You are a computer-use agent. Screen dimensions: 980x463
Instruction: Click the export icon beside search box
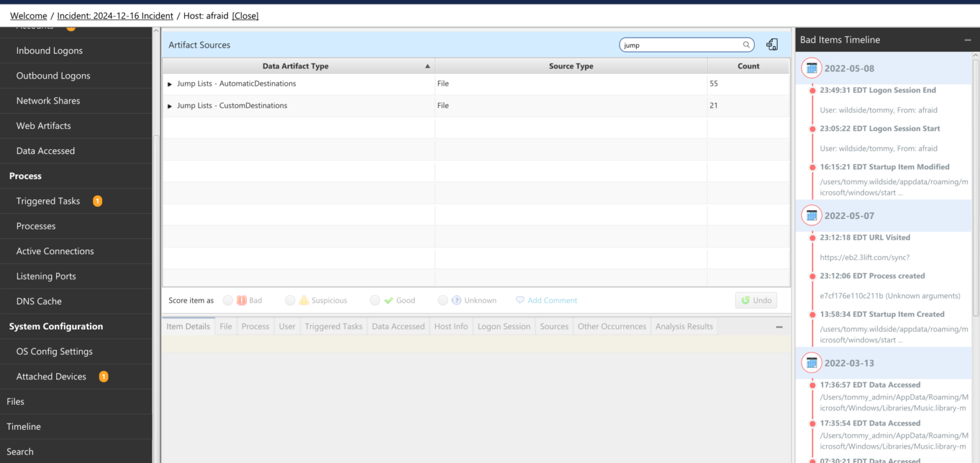(x=772, y=45)
